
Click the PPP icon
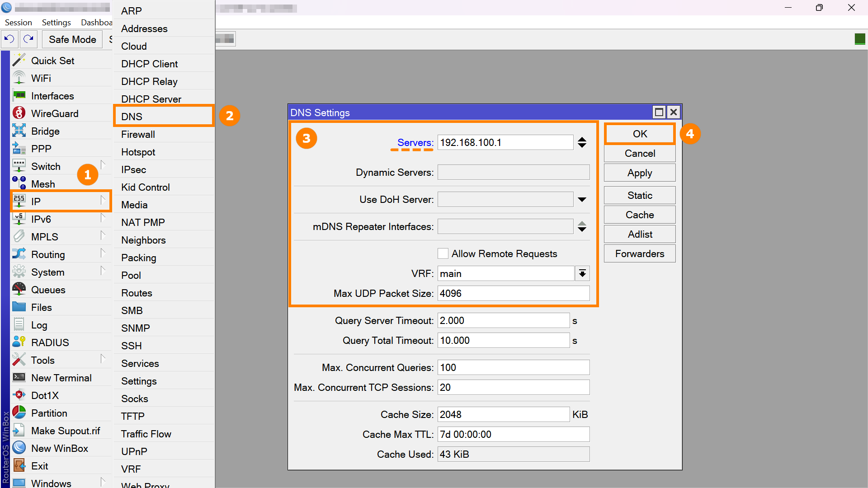point(19,149)
